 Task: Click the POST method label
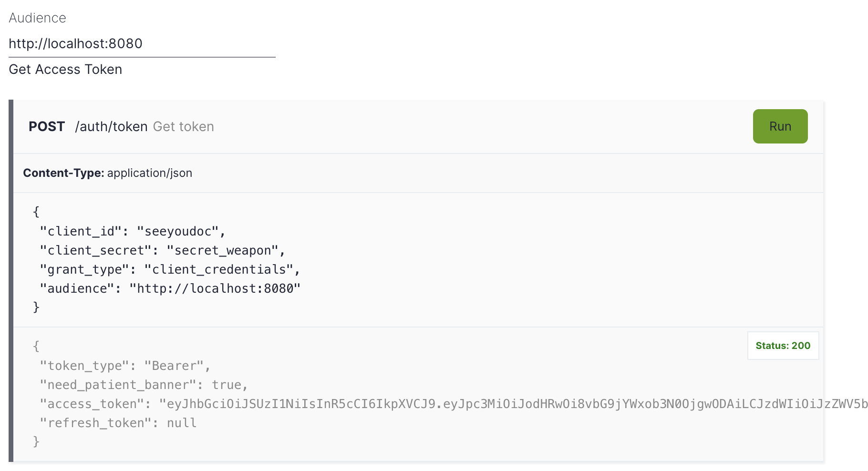pyautogui.click(x=47, y=126)
